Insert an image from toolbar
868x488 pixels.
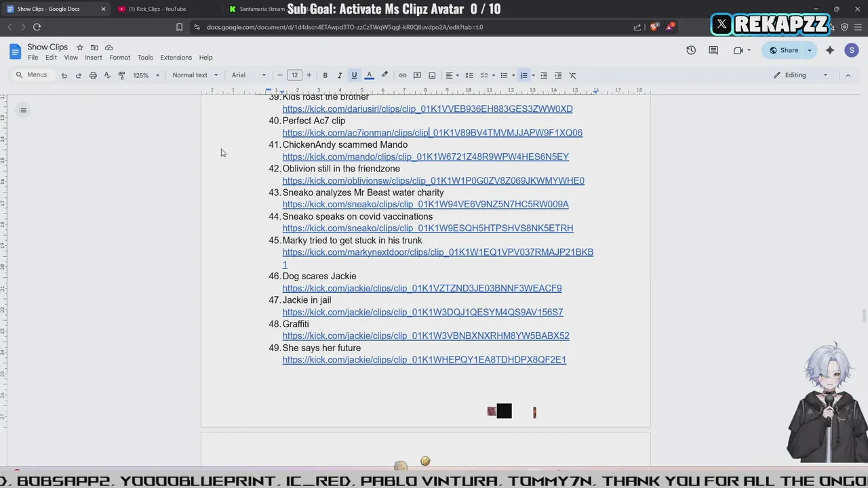point(432,75)
